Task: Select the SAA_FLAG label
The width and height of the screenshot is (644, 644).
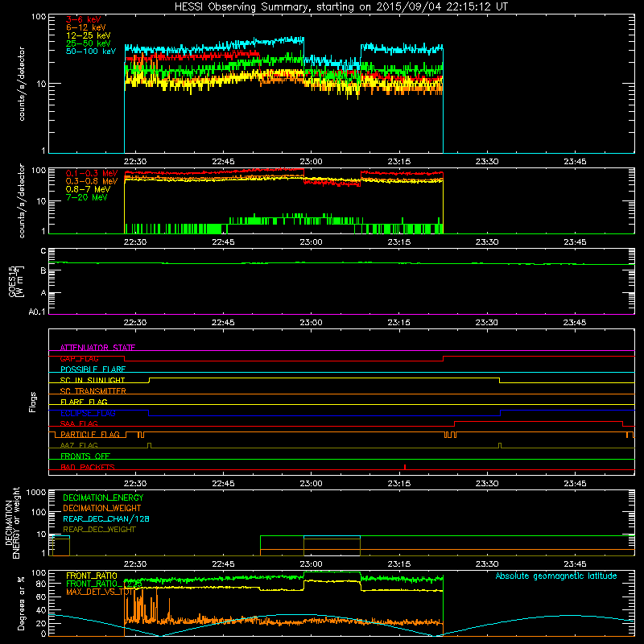Action: coord(79,423)
